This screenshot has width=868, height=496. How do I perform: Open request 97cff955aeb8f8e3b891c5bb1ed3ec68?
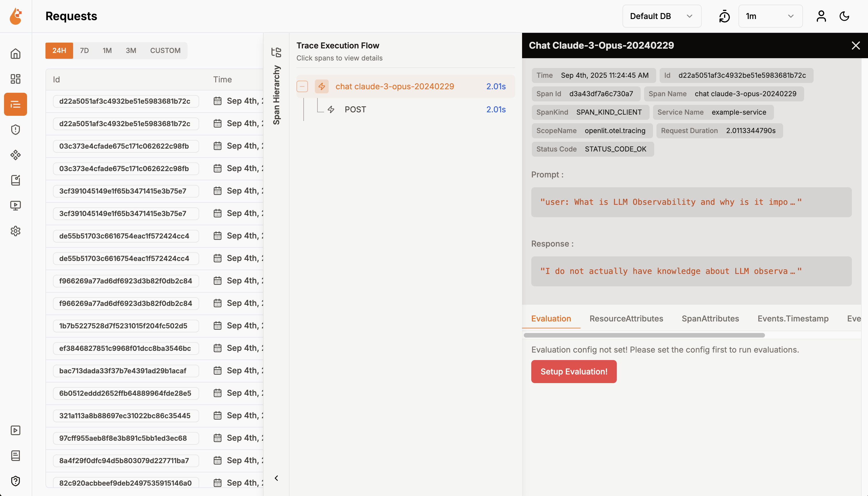click(x=125, y=438)
